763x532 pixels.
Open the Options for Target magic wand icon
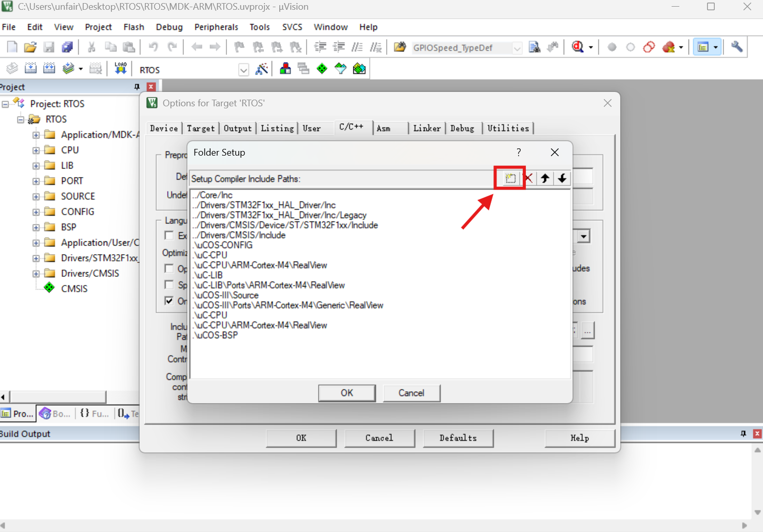(x=262, y=69)
